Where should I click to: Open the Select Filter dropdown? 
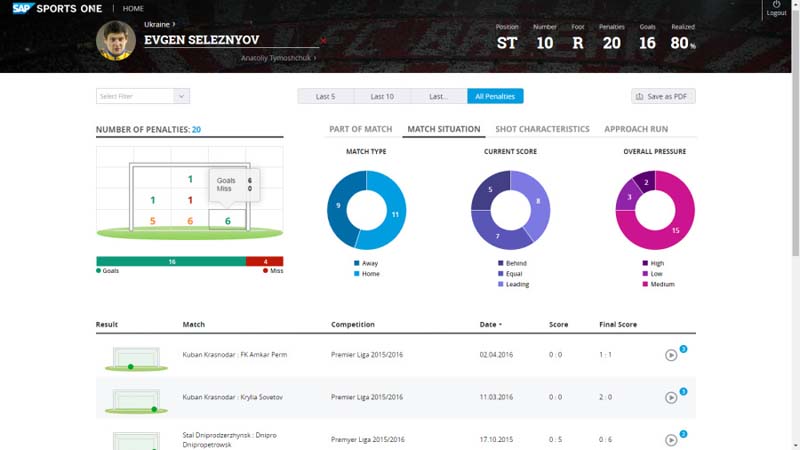tap(143, 96)
